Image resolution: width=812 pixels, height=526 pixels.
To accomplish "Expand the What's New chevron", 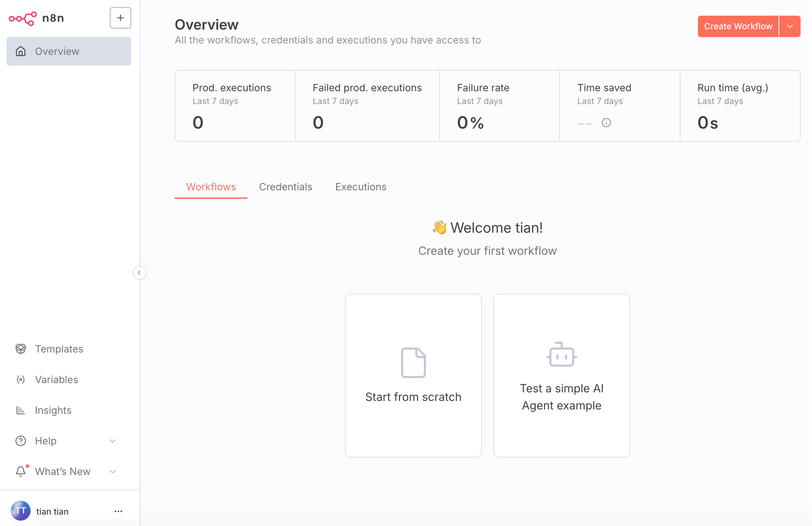I will pyautogui.click(x=113, y=471).
